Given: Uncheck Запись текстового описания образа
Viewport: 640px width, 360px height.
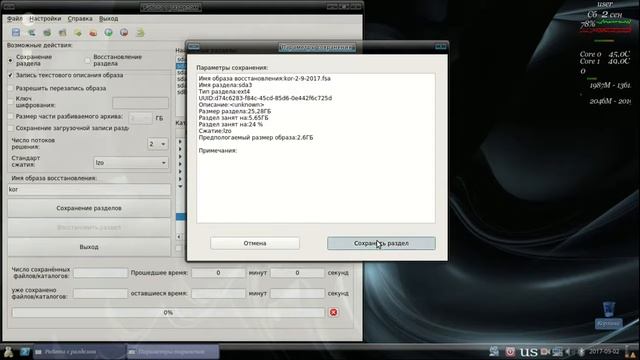Looking at the screenshot, I should (x=11, y=76).
